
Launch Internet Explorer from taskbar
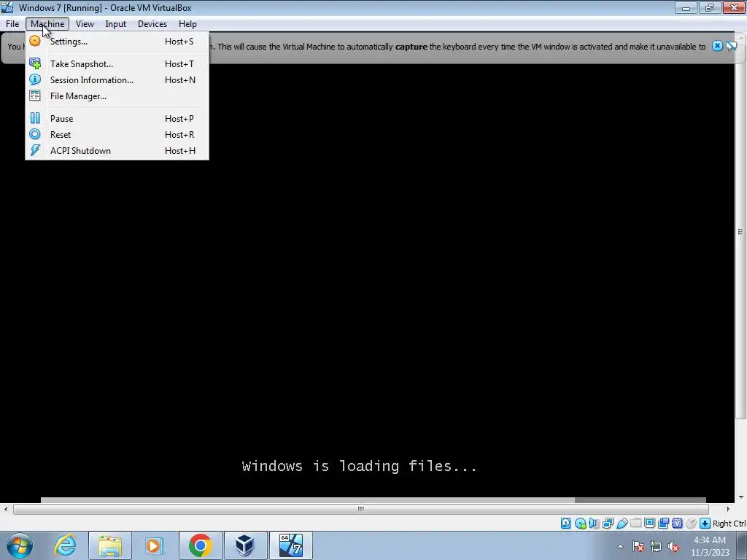(x=65, y=545)
